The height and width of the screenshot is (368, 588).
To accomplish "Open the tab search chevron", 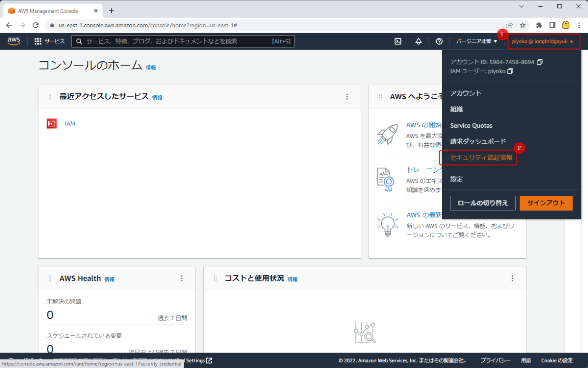I will click(521, 6).
